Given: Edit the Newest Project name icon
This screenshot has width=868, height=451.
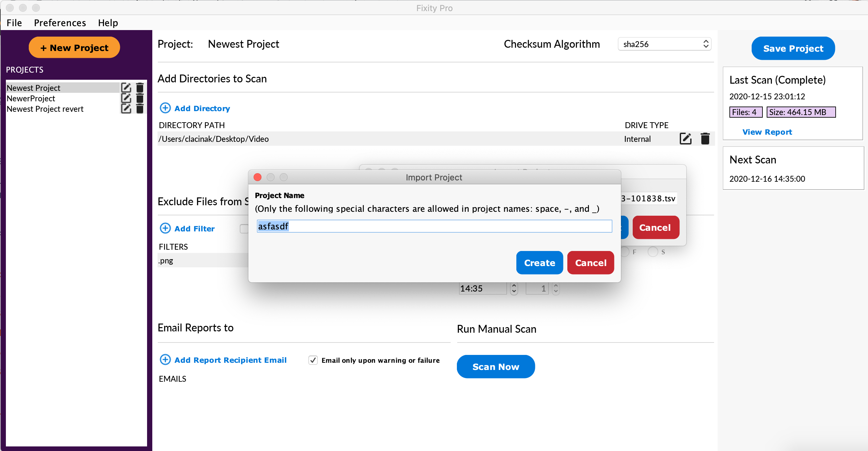Looking at the screenshot, I should [x=126, y=88].
